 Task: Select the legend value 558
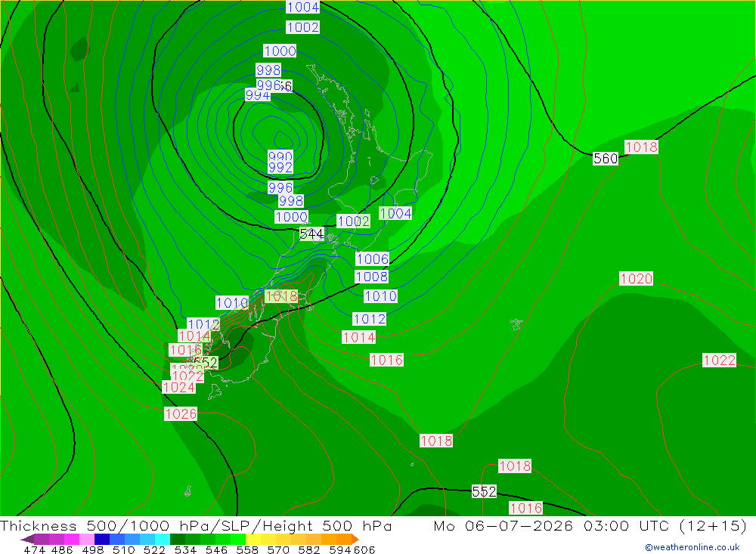[247, 549]
